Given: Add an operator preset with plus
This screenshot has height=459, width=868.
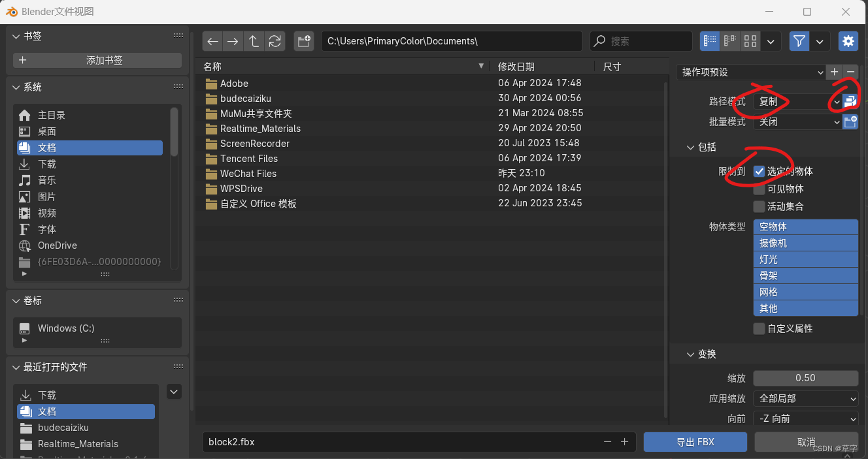Looking at the screenshot, I should pyautogui.click(x=835, y=72).
